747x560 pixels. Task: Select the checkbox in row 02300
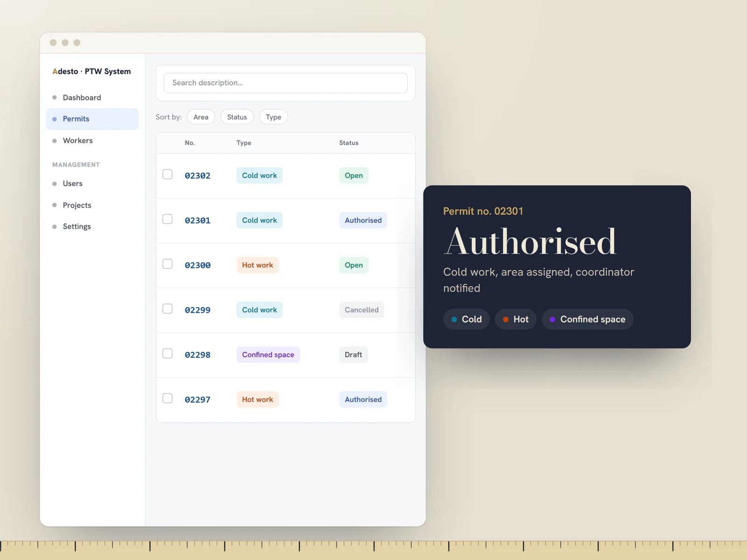[167, 264]
